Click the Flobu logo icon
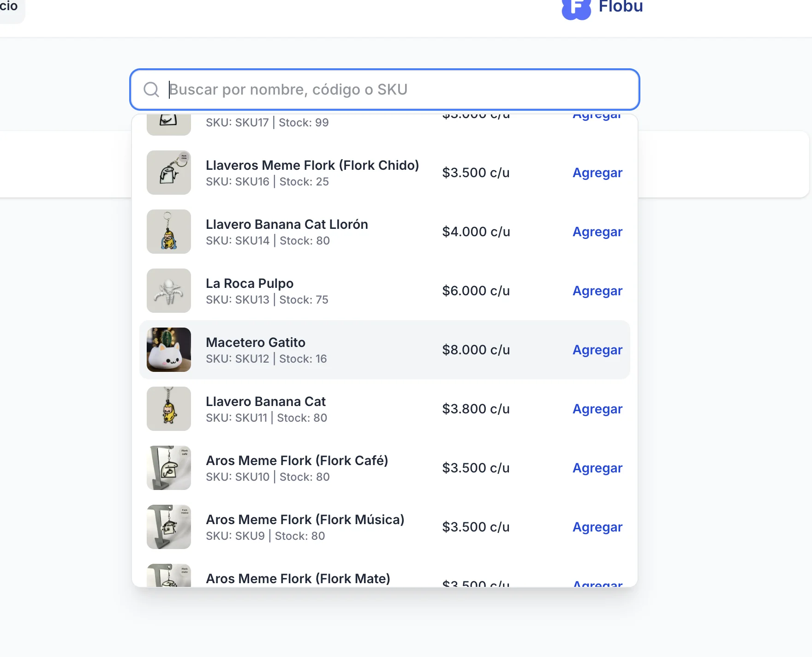Viewport: 812px width, 657px height. (x=576, y=8)
